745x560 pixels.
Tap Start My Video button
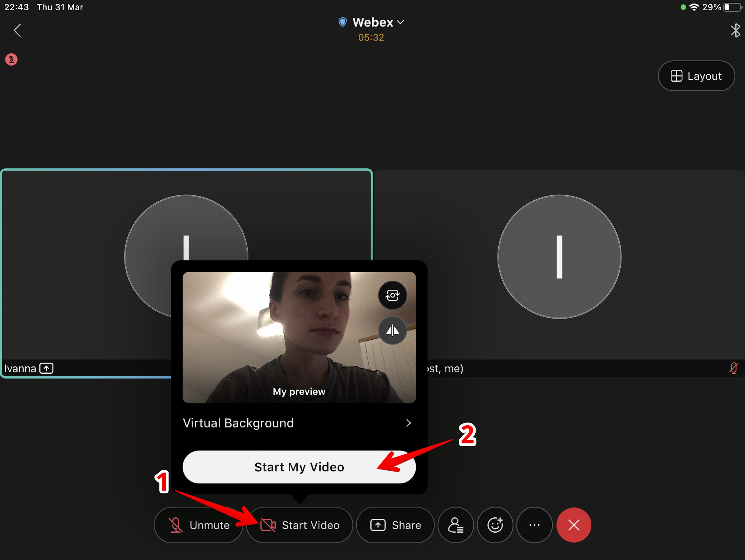(299, 467)
